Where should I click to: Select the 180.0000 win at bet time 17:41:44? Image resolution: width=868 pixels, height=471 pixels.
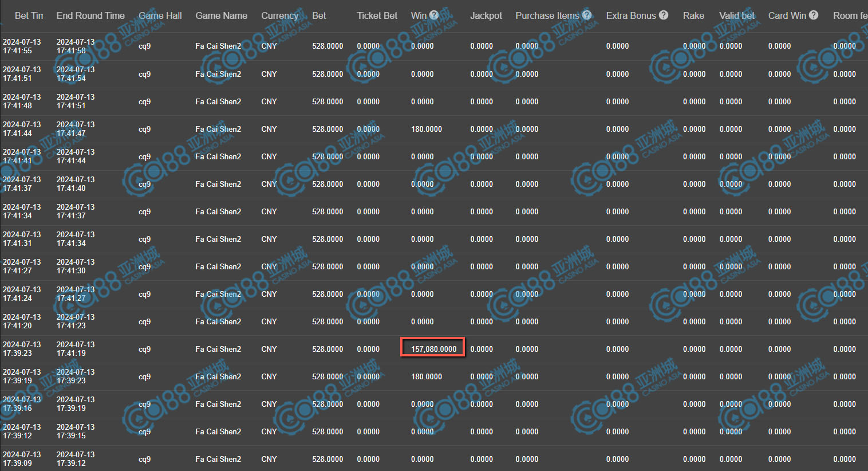427,129
